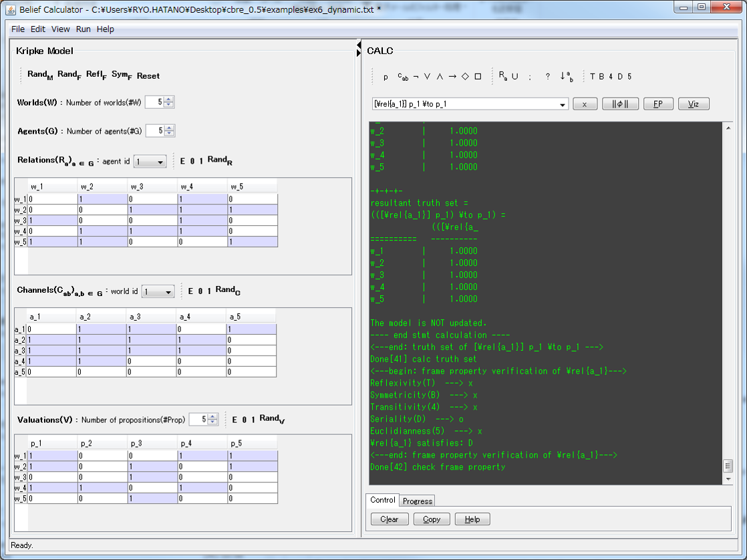Click the ||φ|| truth set button
747x560 pixels.
pos(620,104)
